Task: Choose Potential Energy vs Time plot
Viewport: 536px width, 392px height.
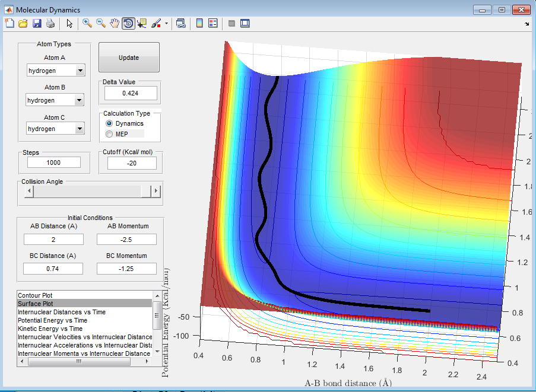Action: 52,320
